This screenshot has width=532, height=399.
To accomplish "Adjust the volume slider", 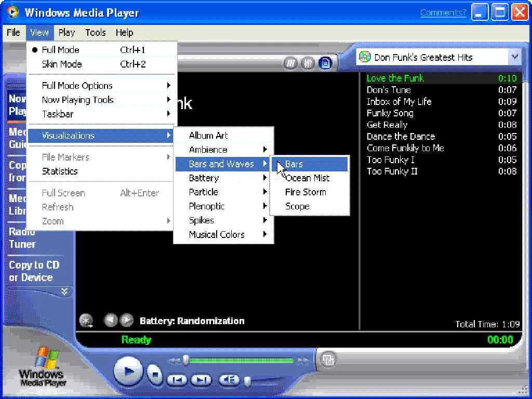I will [248, 381].
